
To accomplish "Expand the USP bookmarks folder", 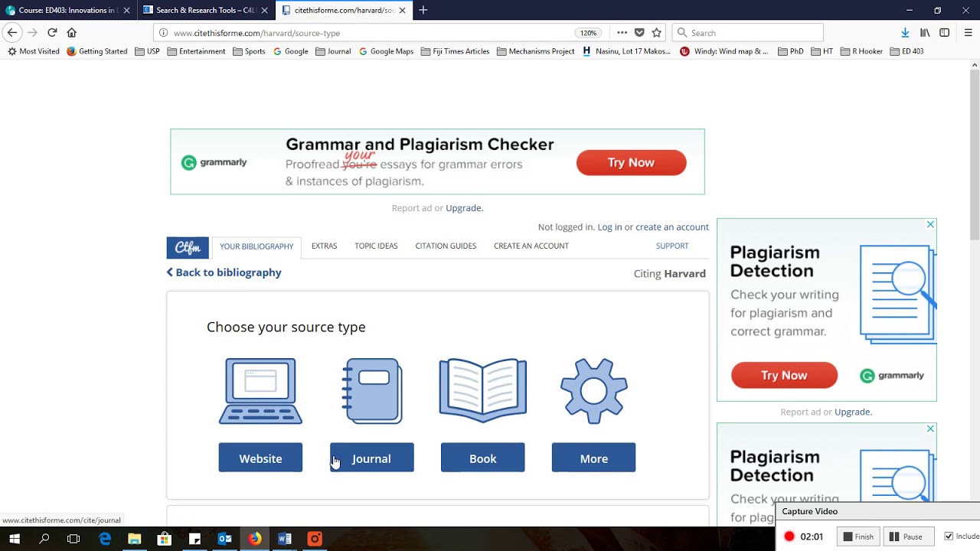I will (147, 51).
